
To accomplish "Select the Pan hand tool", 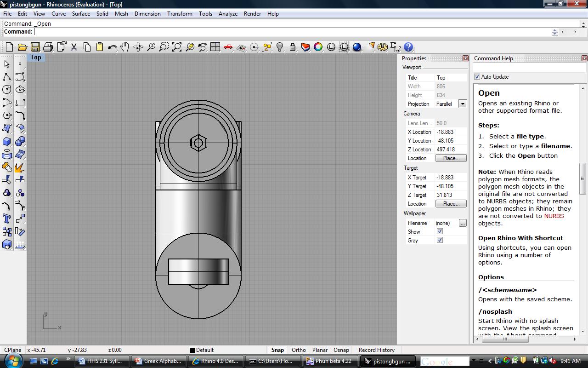I will coord(125,47).
